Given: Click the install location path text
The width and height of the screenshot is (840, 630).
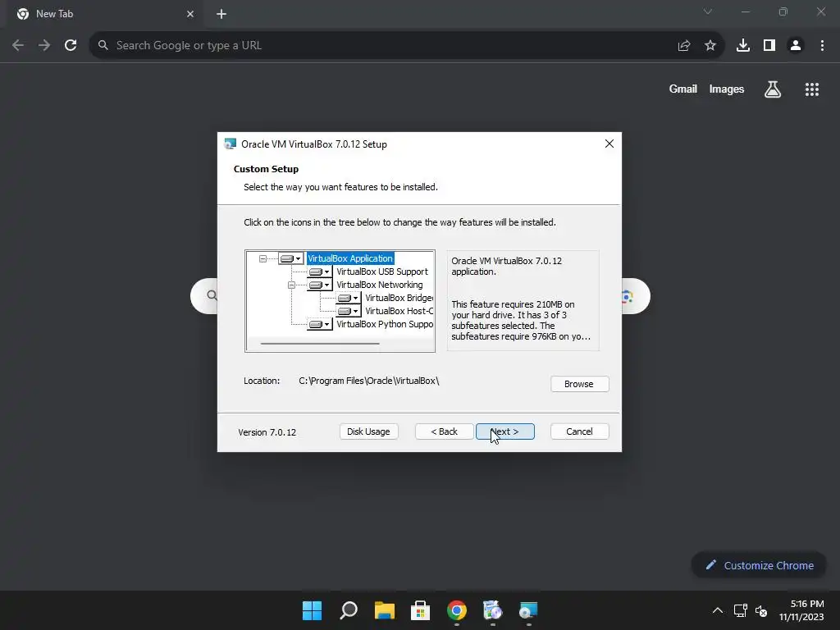Looking at the screenshot, I should (368, 381).
